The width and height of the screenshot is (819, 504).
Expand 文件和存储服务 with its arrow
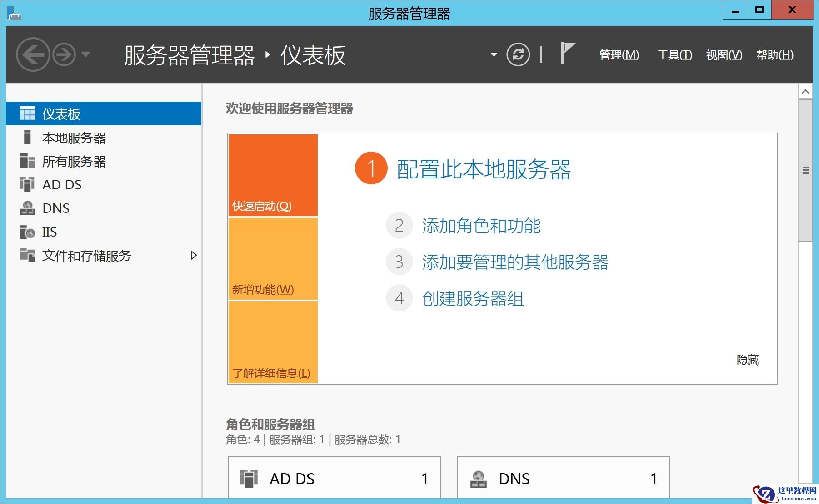195,256
